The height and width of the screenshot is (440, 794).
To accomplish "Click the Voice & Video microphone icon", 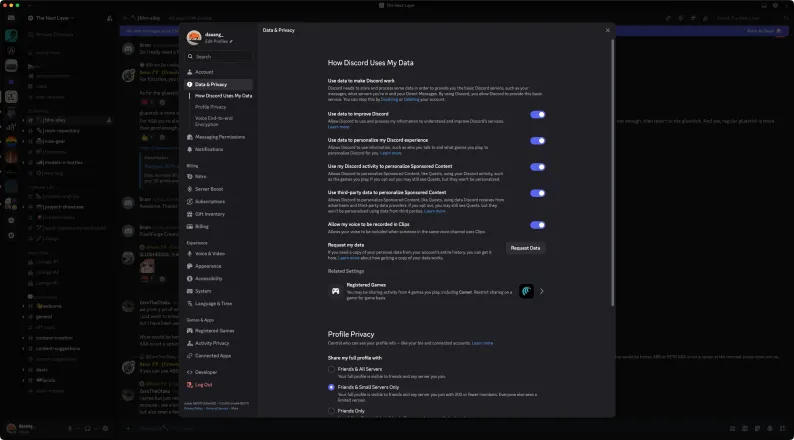I will (190, 254).
